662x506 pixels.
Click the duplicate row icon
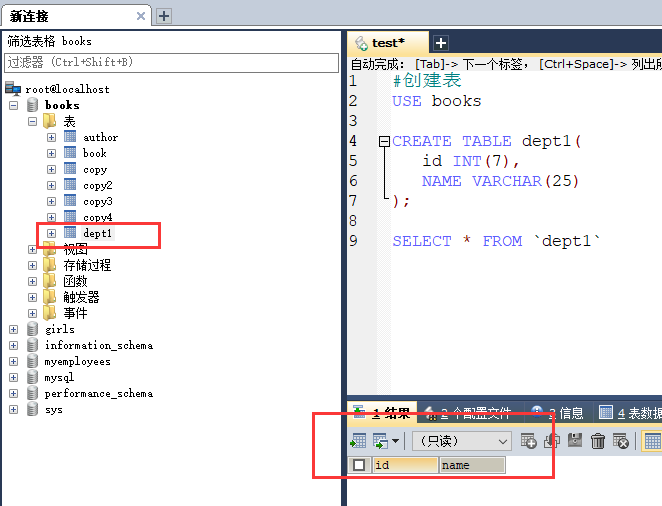pyautogui.click(x=552, y=441)
